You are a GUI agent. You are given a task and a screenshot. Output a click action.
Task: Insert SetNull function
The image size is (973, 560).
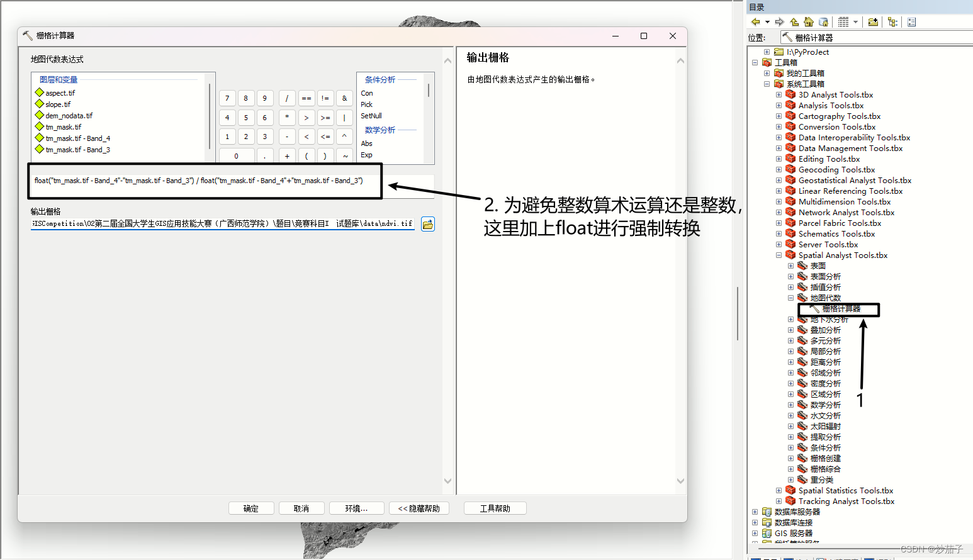(x=371, y=116)
